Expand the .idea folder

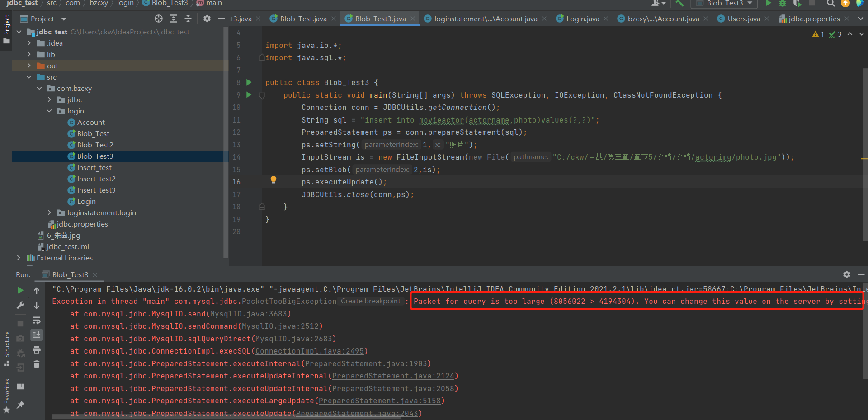coord(29,43)
